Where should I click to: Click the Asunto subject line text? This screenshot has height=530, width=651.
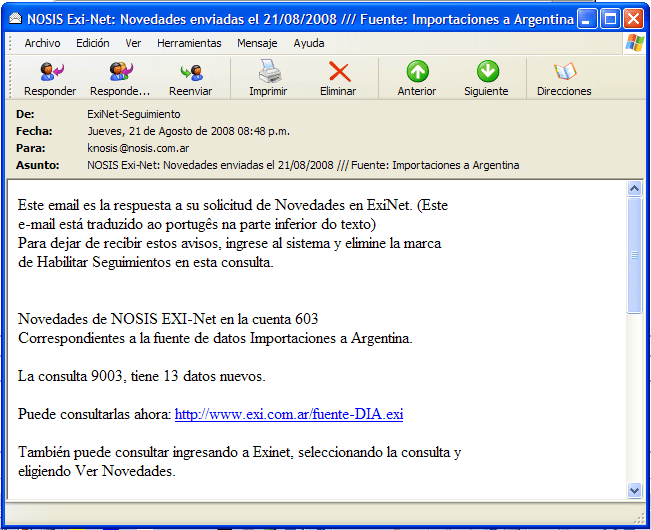(x=303, y=165)
